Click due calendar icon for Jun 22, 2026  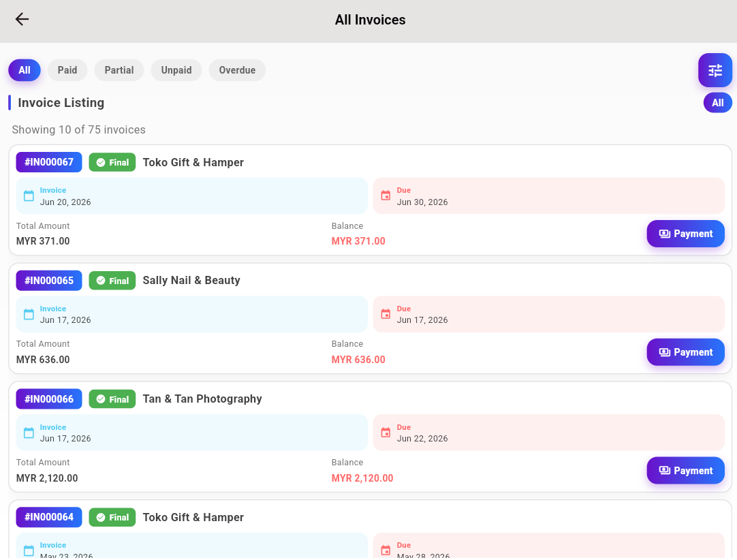pos(386,433)
